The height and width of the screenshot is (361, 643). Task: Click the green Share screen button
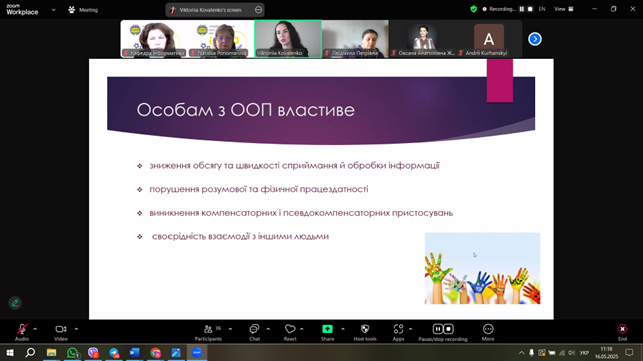point(327,332)
